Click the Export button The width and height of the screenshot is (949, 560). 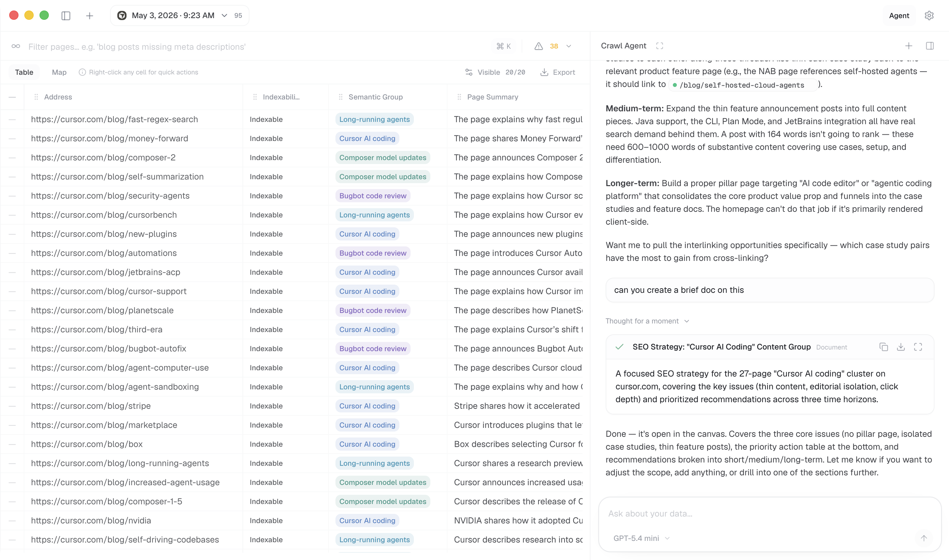558,72
